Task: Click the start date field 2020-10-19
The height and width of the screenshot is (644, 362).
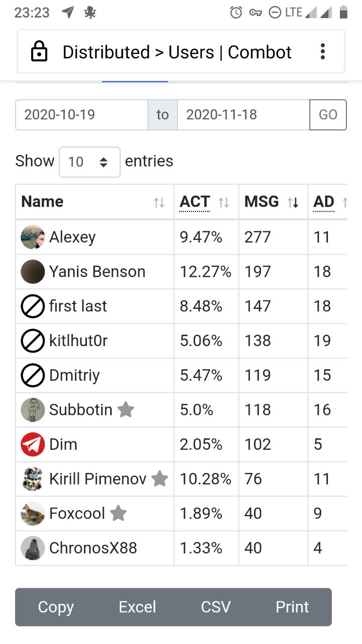Action: click(x=81, y=115)
